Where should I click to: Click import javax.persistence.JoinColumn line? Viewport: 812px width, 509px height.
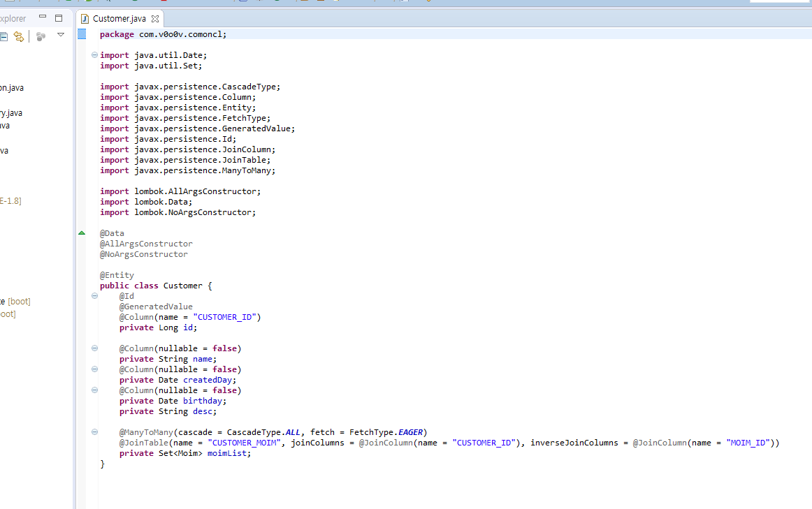point(187,149)
